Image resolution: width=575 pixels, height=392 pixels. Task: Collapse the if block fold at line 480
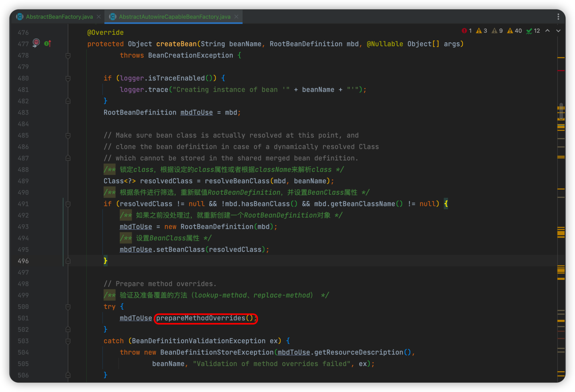68,78
